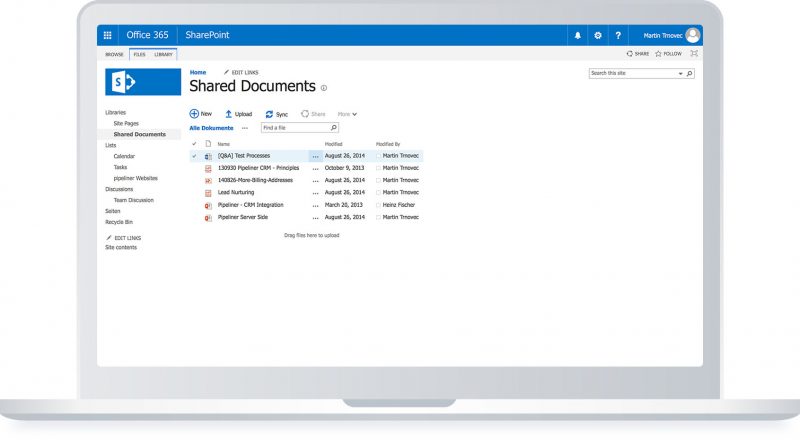Click the Seiten navigation heading
The image size is (800, 440).
point(113,211)
